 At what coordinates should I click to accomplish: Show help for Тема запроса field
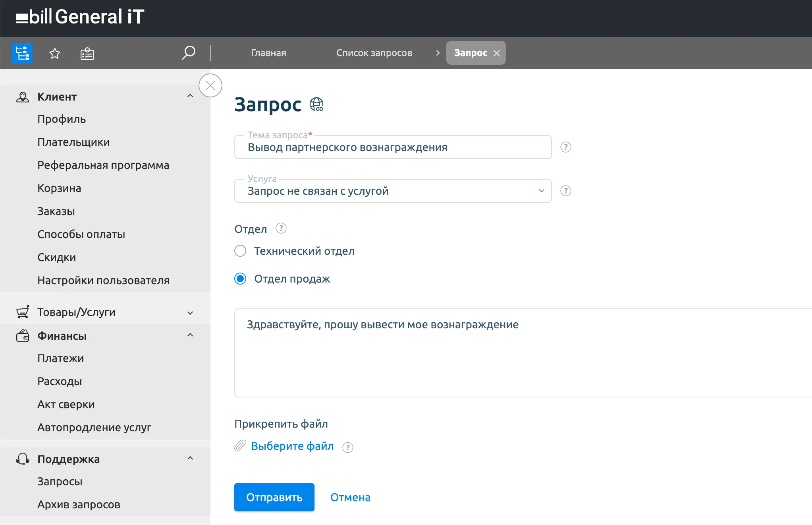coord(566,147)
